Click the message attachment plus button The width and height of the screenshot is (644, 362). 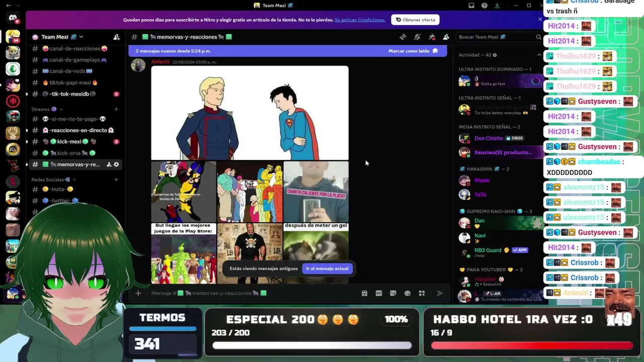(138, 293)
